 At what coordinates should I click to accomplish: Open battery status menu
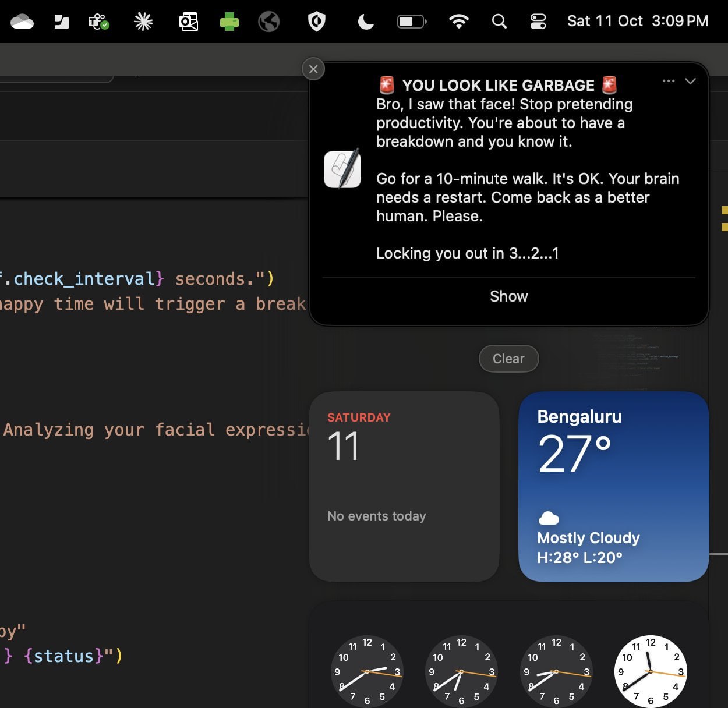(412, 22)
